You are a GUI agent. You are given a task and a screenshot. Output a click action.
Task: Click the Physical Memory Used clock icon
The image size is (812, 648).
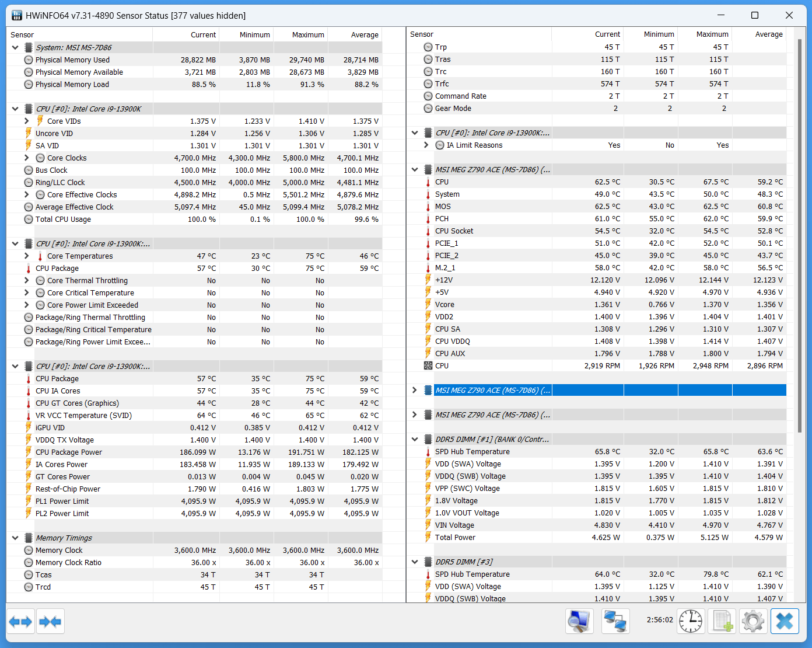[x=29, y=60]
